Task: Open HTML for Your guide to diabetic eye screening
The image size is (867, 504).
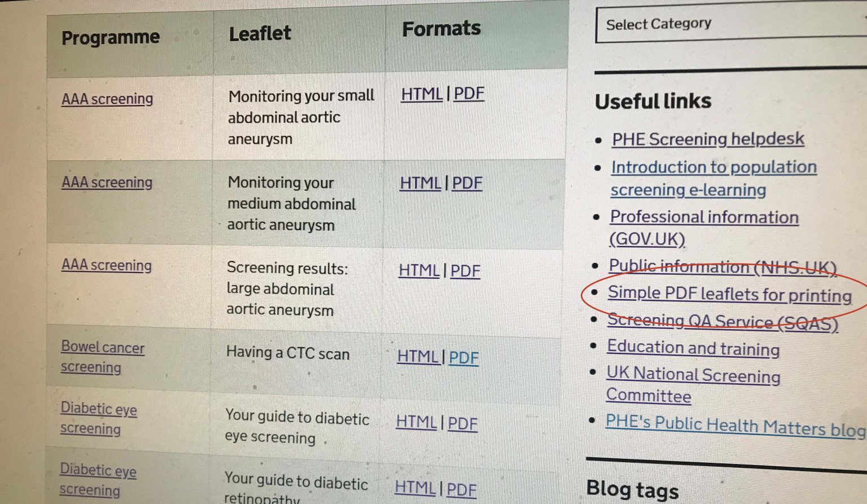Action: click(416, 422)
